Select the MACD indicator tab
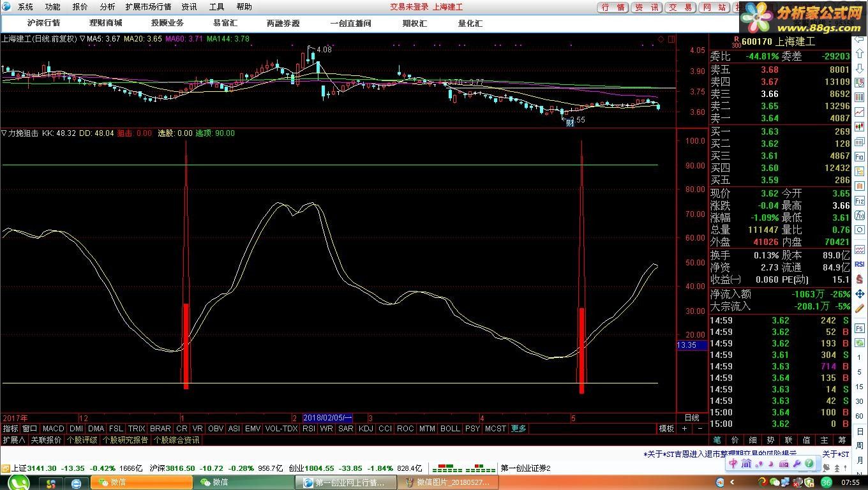The image size is (868, 490). coord(54,429)
